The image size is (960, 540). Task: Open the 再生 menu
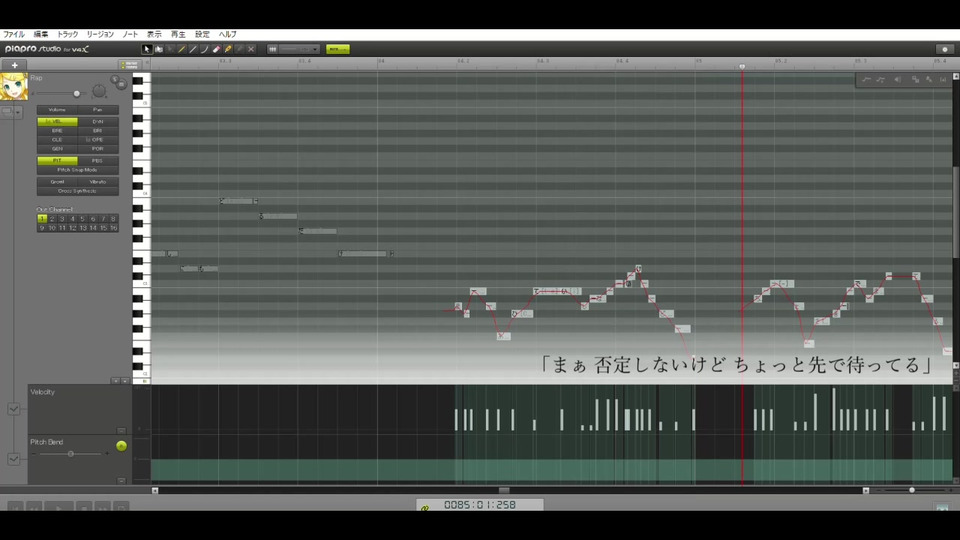click(x=178, y=34)
